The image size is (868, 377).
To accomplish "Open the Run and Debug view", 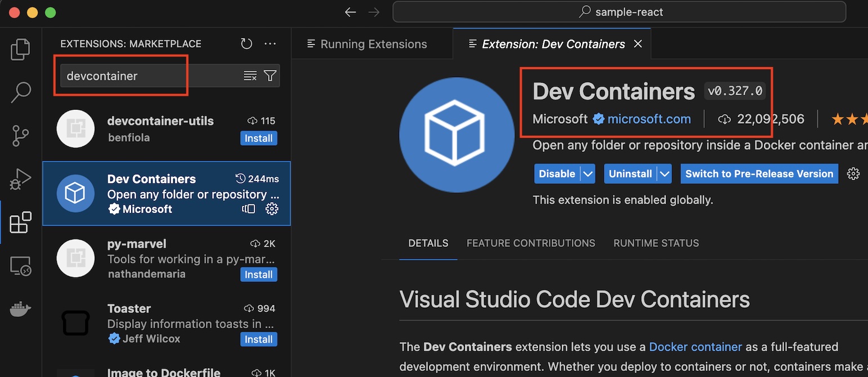I will point(20,179).
